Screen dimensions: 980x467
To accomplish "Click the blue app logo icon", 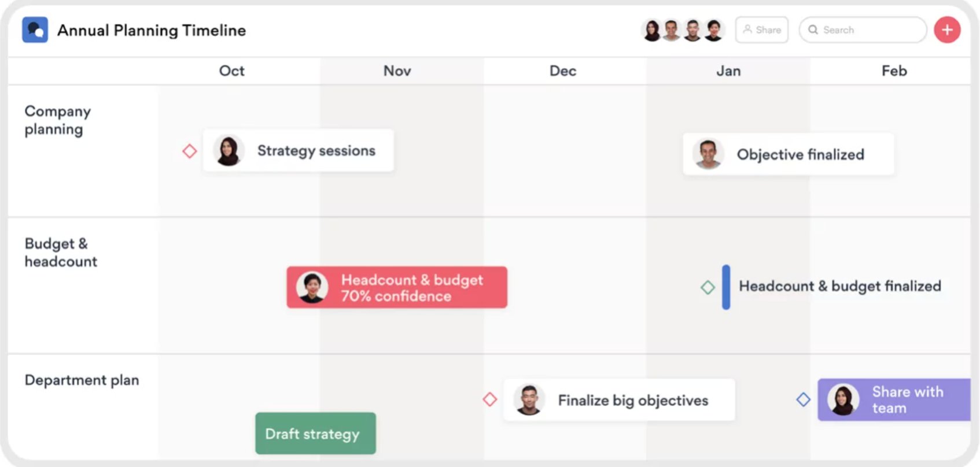I will pos(35,30).
